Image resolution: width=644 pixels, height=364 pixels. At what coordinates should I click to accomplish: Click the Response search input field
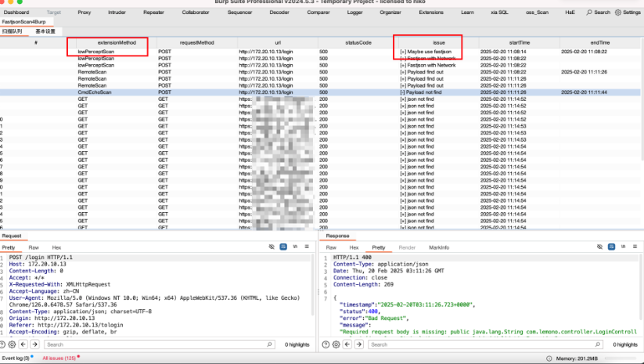click(x=485, y=344)
